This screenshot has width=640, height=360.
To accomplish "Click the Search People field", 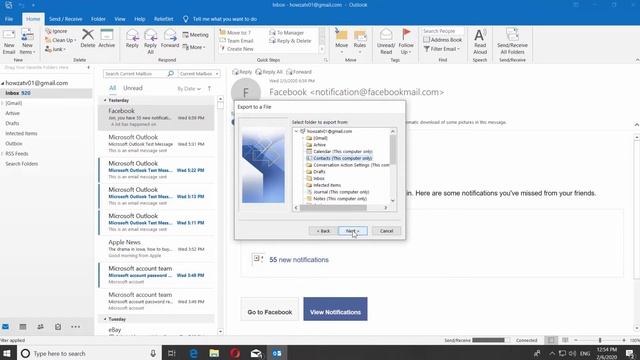I will (x=443, y=31).
